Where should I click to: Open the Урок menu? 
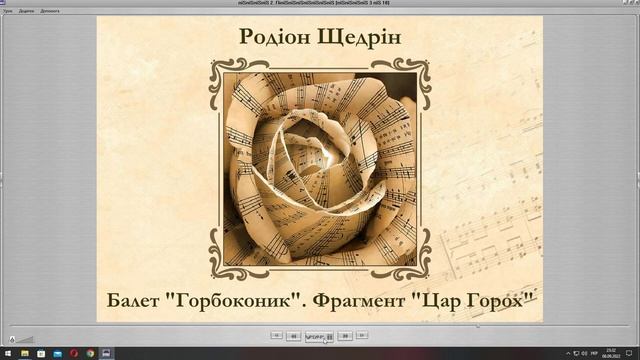(x=8, y=11)
